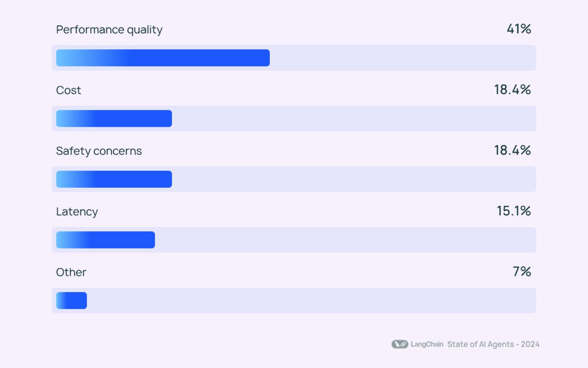Click empty track of the Other bar
This screenshot has width=588, height=368.
pos(311,301)
